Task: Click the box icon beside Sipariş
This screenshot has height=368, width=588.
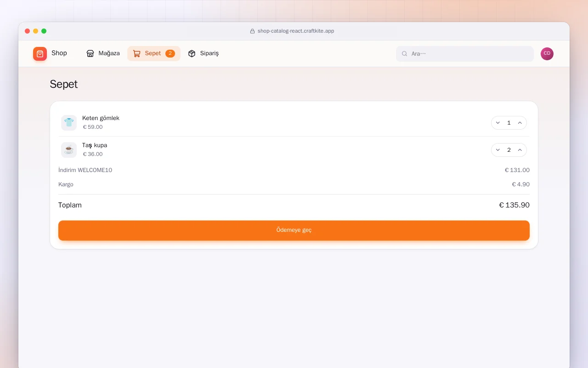Action: [x=192, y=53]
